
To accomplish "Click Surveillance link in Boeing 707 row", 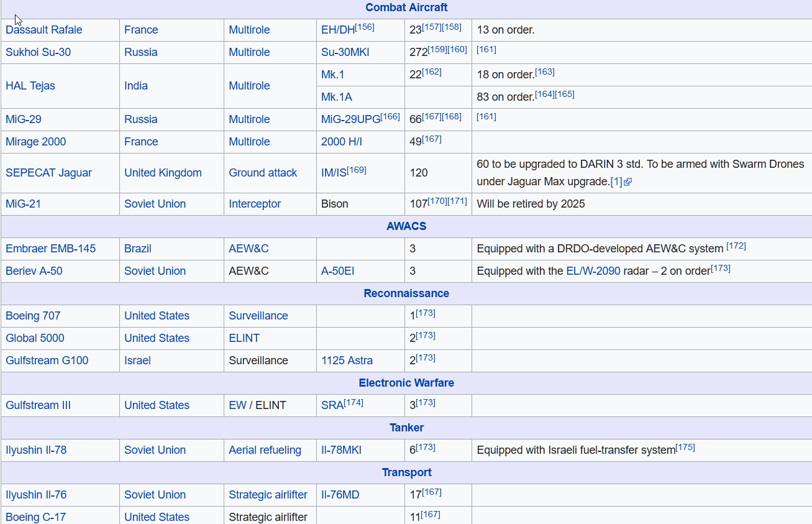I will tap(258, 316).
